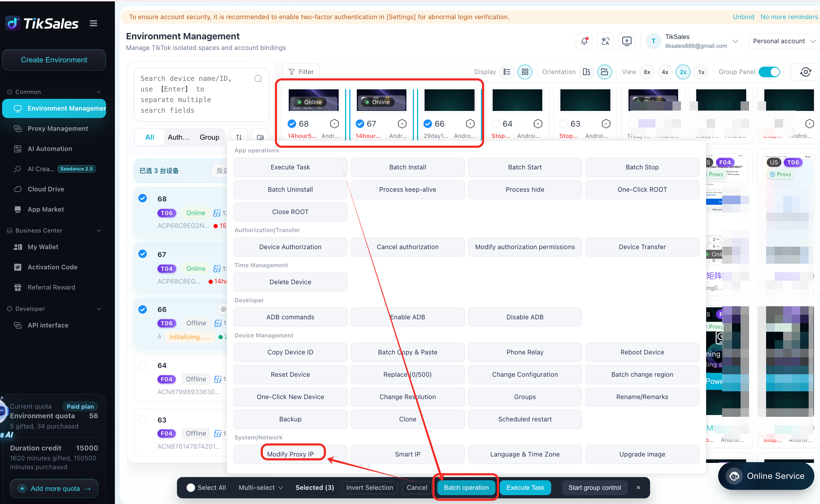Click the Unbind link

tap(743, 17)
